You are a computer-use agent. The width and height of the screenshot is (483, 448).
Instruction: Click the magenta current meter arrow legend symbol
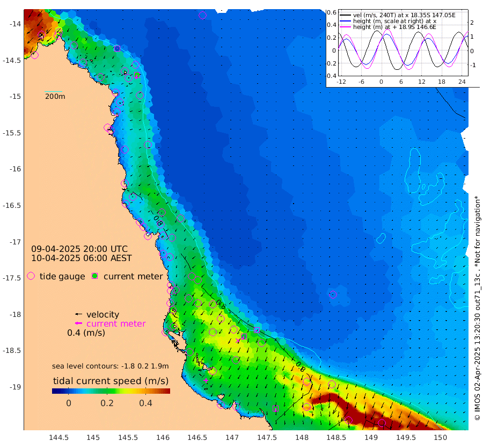click(78, 323)
